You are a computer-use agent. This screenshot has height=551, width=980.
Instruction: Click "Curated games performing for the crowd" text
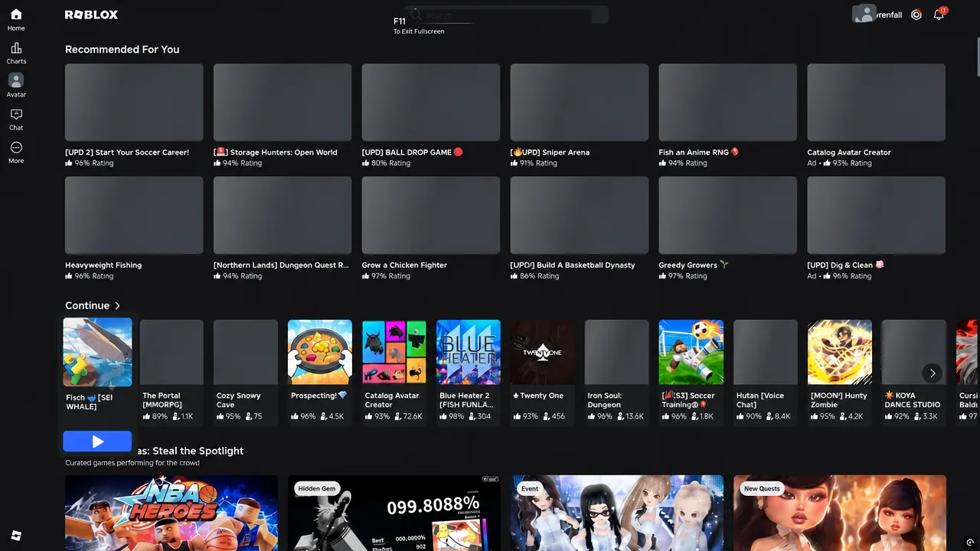[132, 463]
